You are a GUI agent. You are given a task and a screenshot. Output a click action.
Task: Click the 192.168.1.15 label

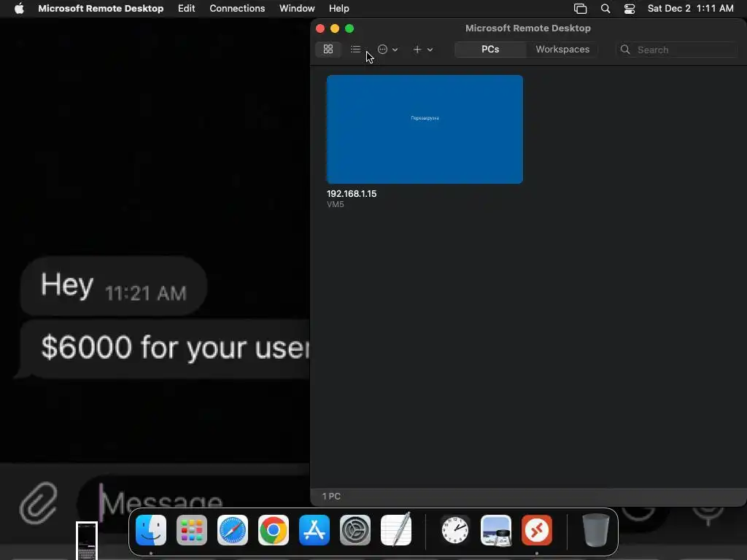tap(352, 194)
